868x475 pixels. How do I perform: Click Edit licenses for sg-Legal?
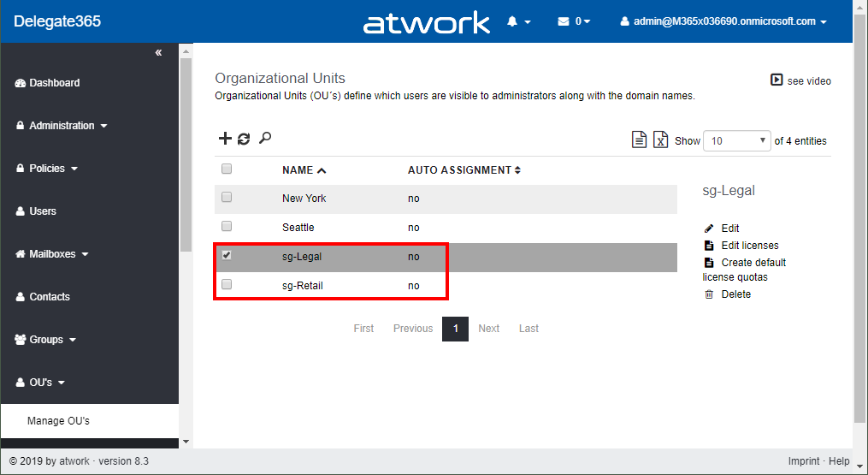[x=749, y=246]
